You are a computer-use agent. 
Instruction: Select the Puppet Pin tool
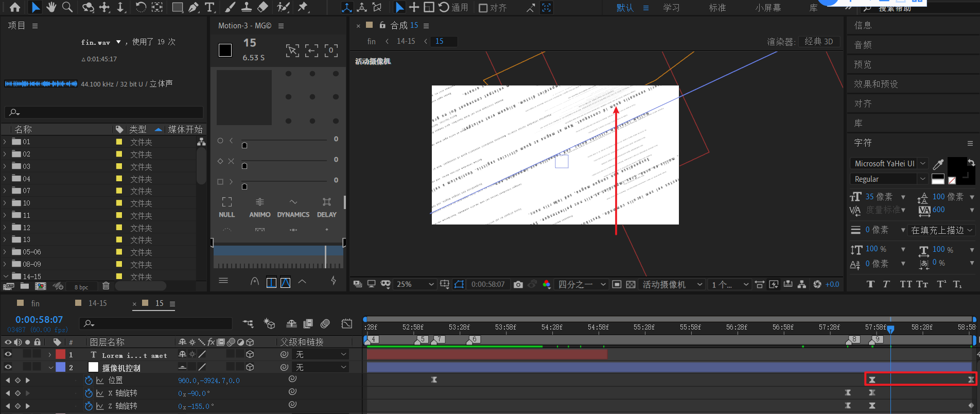point(303,7)
